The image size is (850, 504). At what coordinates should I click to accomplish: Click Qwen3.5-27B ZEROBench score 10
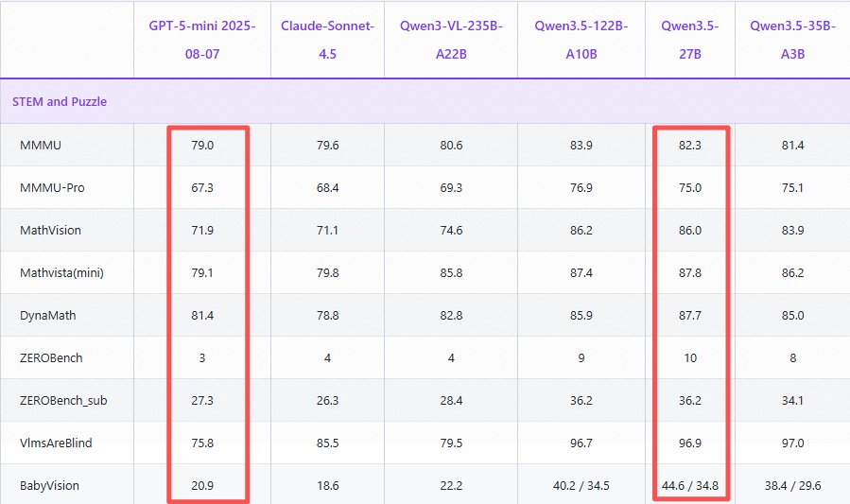tap(690, 357)
